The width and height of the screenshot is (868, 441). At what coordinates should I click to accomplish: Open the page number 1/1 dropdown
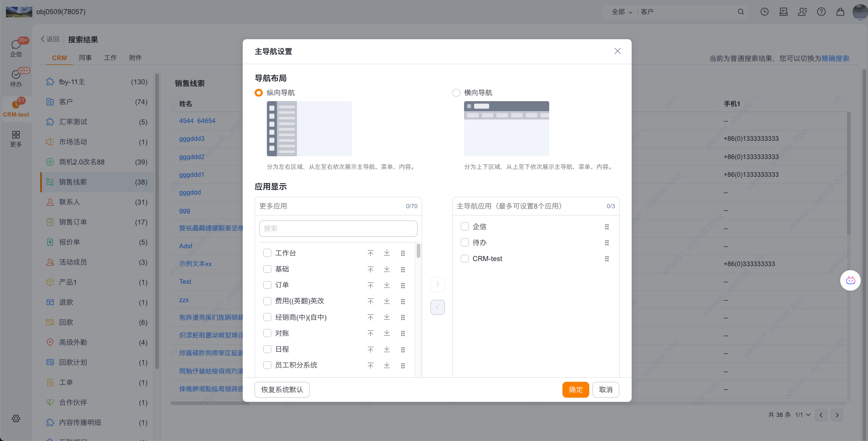(802, 415)
